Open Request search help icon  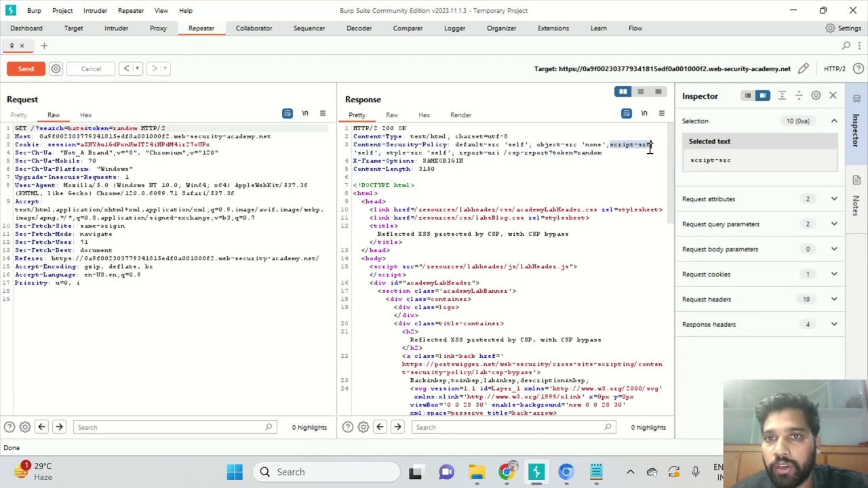pyautogui.click(x=9, y=427)
